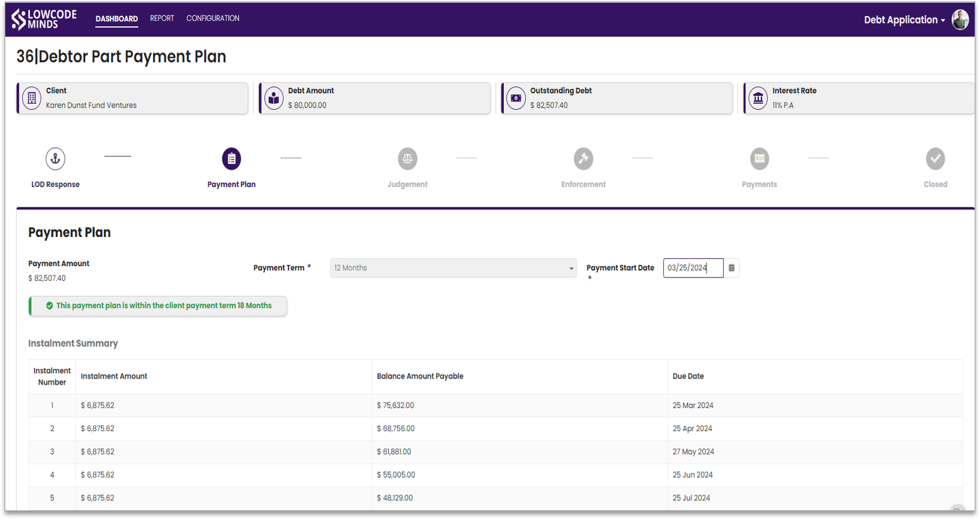
Task: Click the LOD Response step label
Action: (55, 184)
